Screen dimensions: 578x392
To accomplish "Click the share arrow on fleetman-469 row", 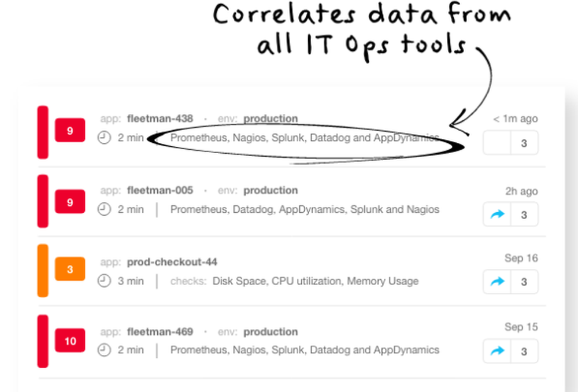I will (497, 351).
